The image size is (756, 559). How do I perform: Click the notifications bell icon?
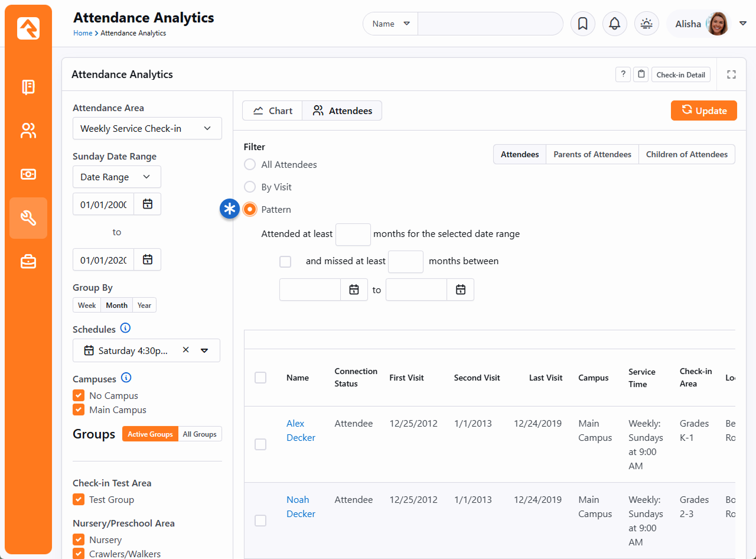click(614, 24)
